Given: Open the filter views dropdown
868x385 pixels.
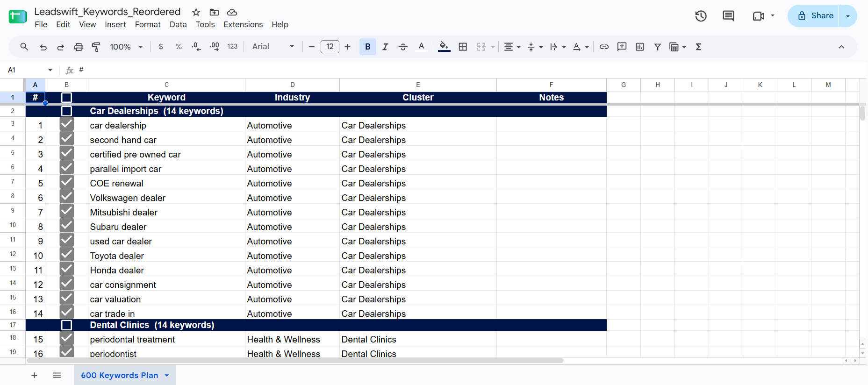Looking at the screenshot, I should (678, 47).
